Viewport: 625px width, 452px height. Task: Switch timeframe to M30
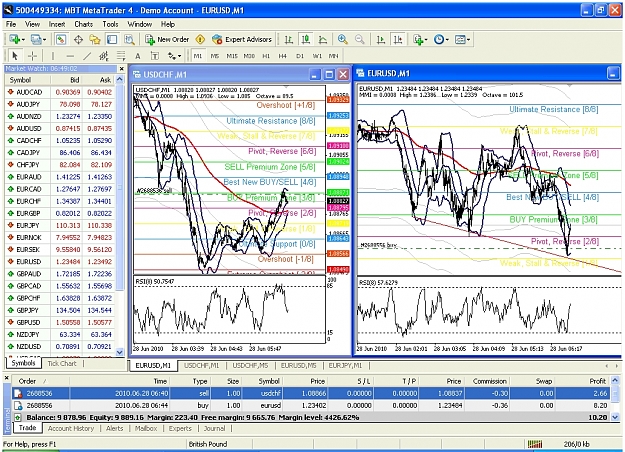(249, 56)
